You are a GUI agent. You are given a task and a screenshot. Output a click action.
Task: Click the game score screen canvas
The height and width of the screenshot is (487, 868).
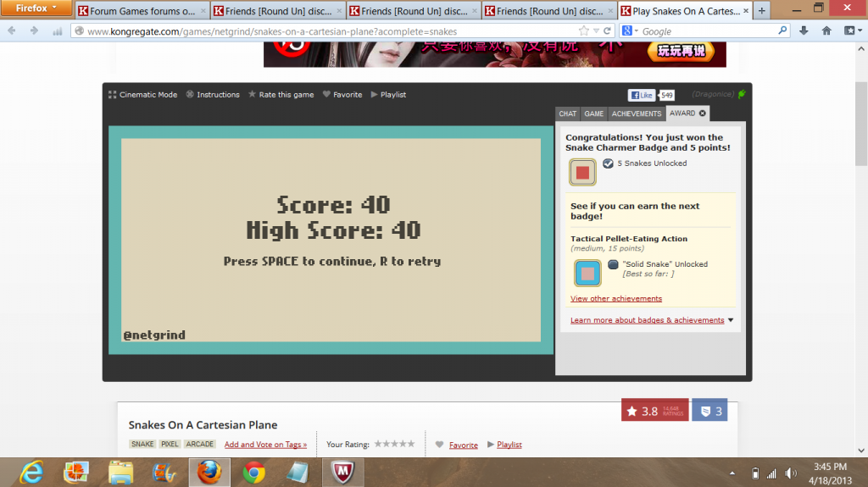tap(331, 241)
